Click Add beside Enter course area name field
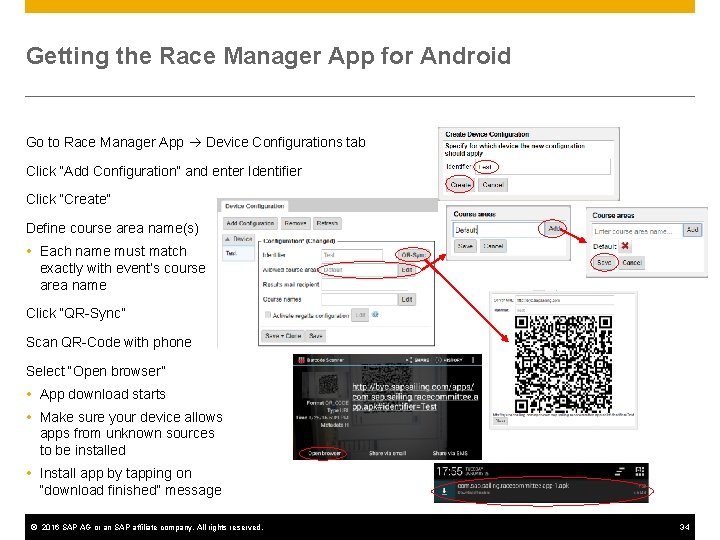 click(692, 230)
